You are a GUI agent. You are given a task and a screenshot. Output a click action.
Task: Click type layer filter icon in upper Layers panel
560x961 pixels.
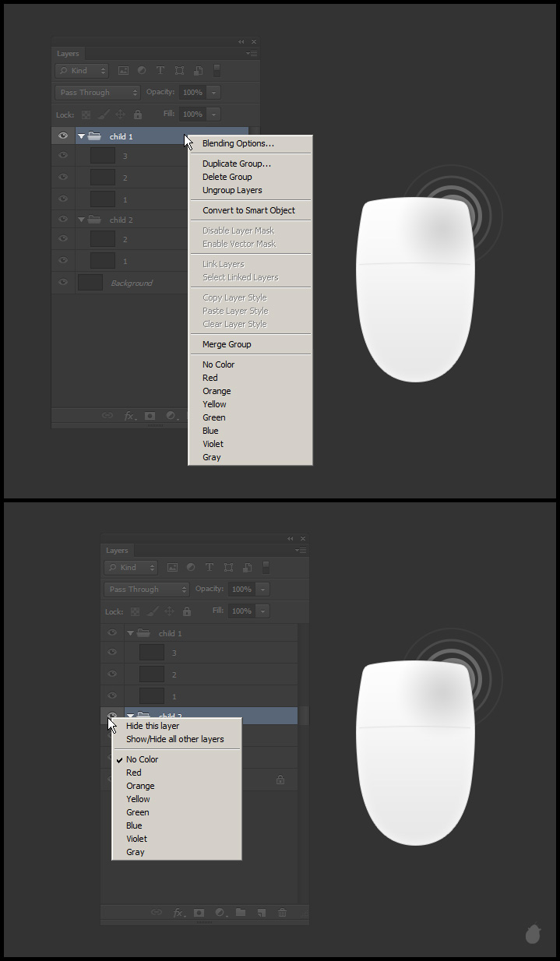point(160,71)
